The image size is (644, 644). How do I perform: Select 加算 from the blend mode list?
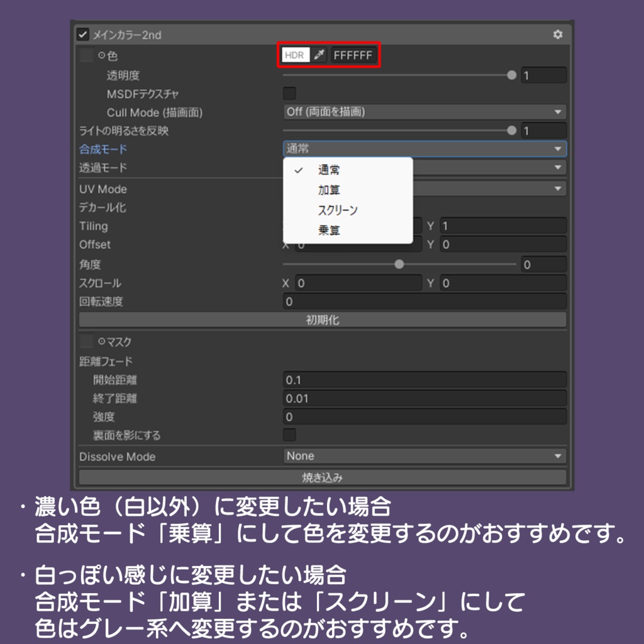pos(330,189)
